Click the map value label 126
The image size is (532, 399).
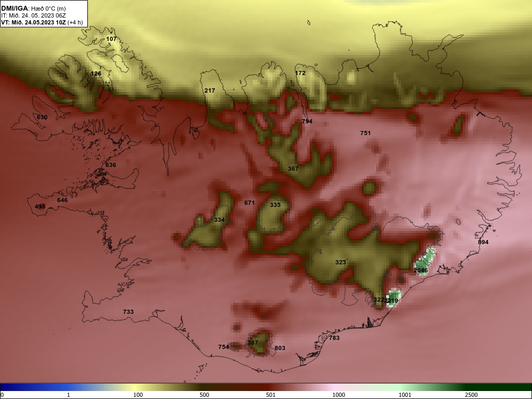coord(96,73)
